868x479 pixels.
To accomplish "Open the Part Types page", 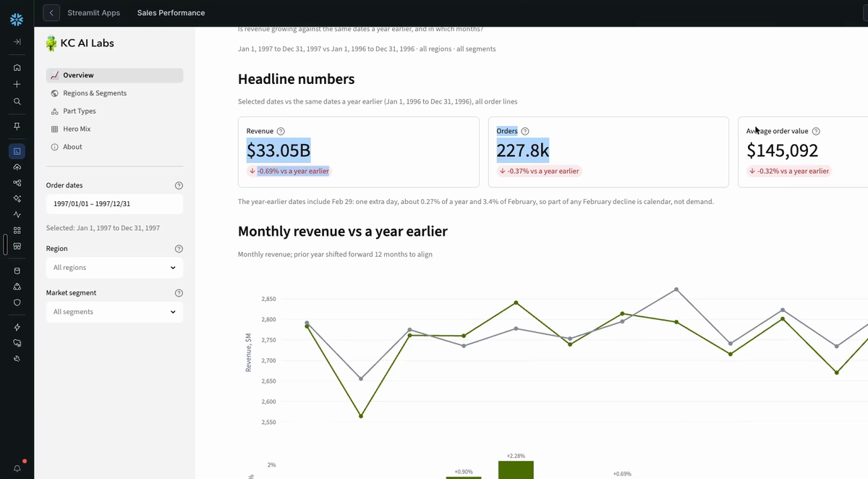I will coord(114,111).
